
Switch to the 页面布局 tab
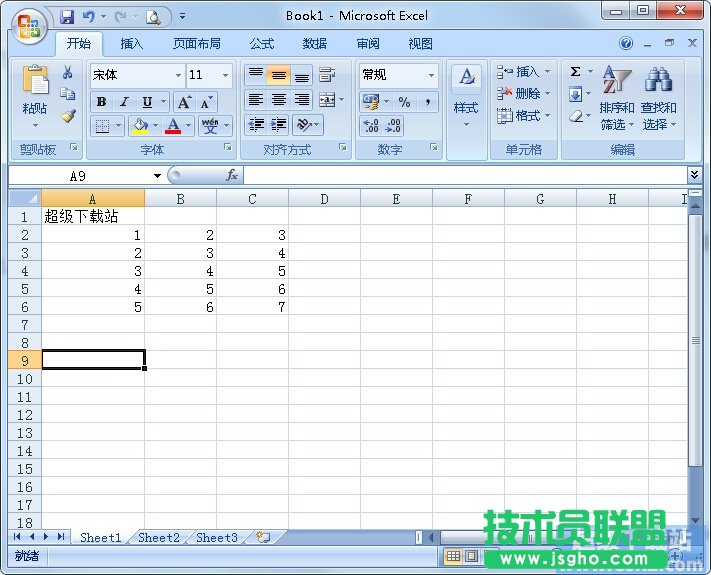click(x=197, y=44)
